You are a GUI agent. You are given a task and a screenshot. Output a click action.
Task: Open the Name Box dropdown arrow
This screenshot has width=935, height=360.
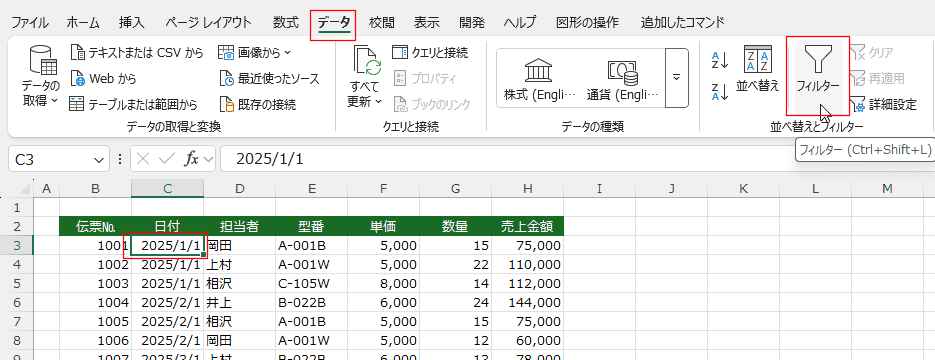click(98, 159)
